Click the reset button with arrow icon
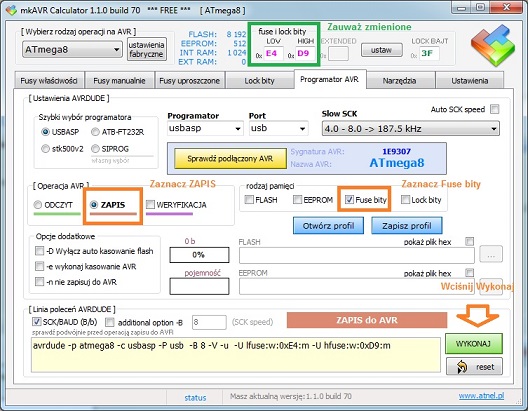 [x=474, y=366]
